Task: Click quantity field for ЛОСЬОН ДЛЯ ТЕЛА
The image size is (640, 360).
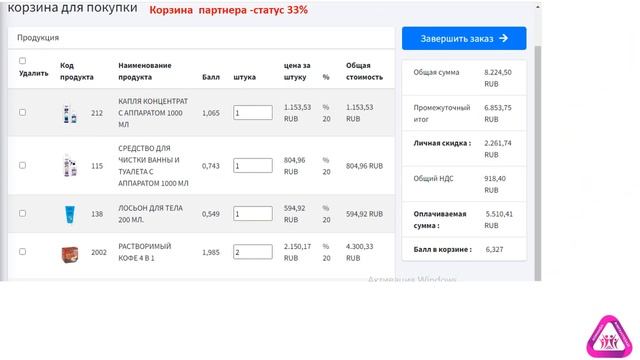Action: point(253,213)
